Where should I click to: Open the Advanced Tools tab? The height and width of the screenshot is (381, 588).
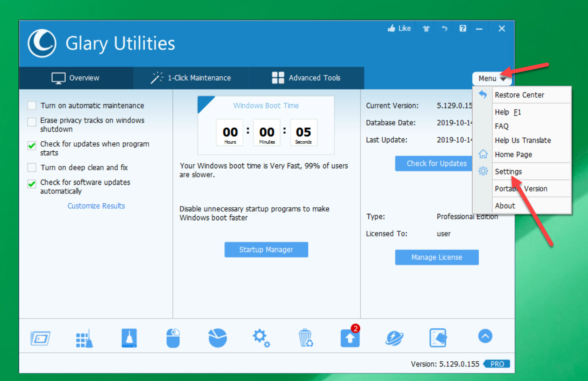[x=306, y=78]
